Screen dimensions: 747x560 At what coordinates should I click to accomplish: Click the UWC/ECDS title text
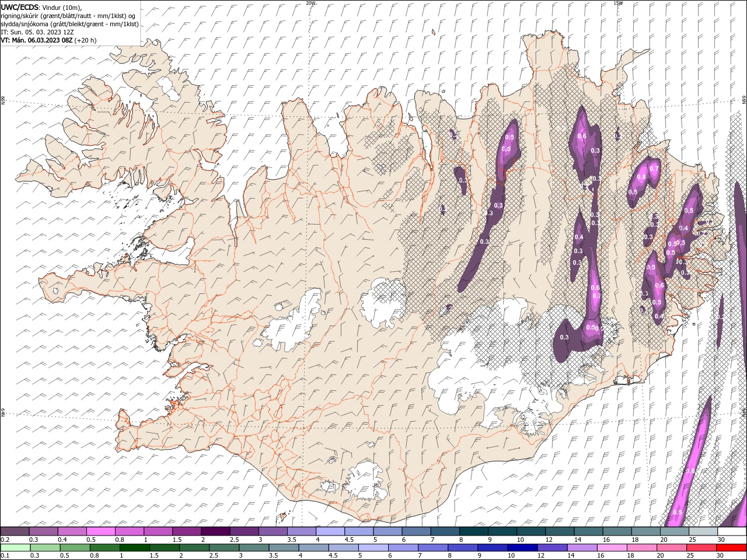click(19, 7)
